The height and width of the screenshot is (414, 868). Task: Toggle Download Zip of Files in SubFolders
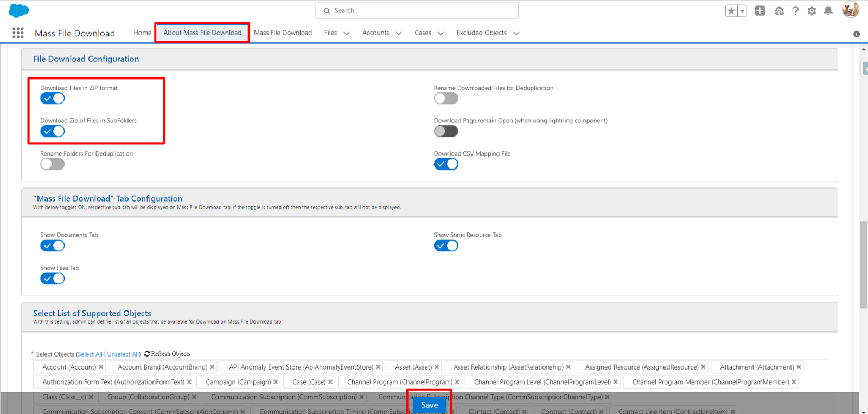click(53, 131)
